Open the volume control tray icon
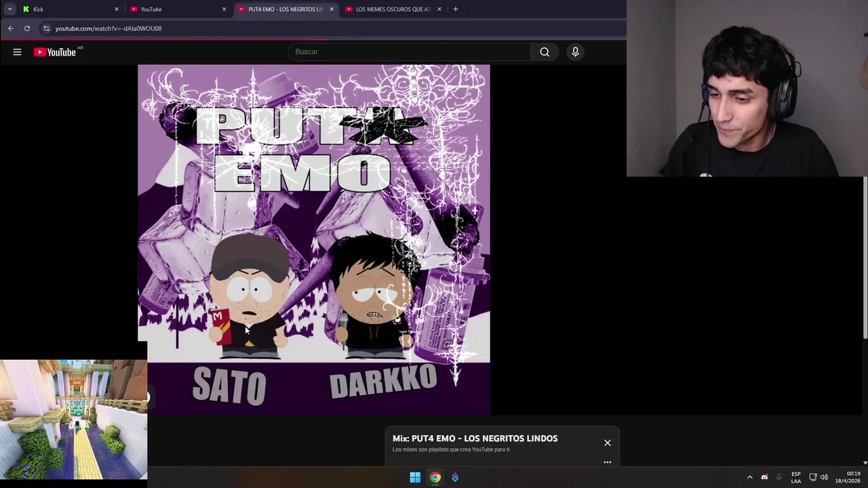 tap(824, 477)
